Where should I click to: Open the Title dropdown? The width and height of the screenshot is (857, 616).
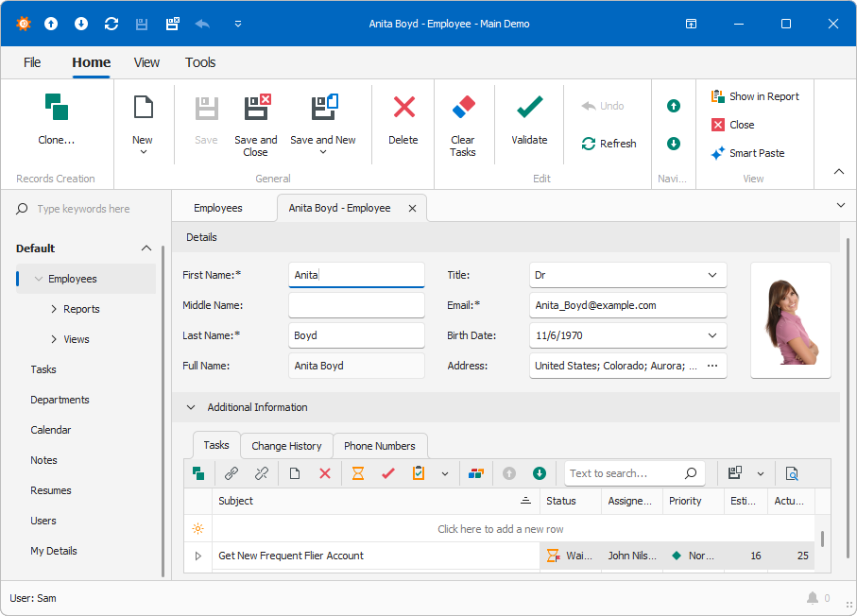click(712, 275)
